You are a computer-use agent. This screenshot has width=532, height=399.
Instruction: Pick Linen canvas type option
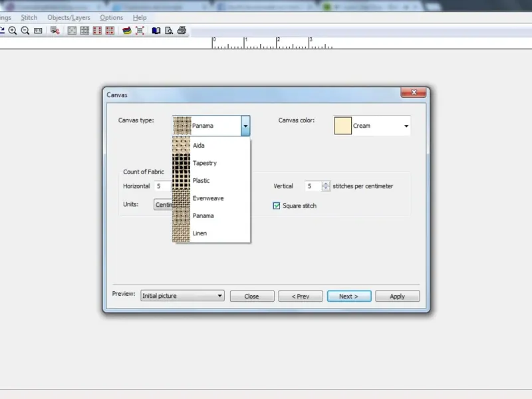click(211, 233)
